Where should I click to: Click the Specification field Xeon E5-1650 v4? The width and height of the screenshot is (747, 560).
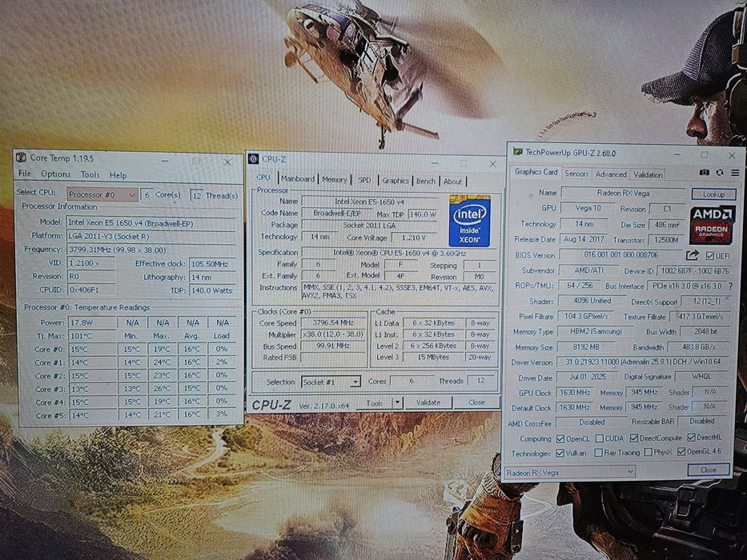[x=400, y=253]
